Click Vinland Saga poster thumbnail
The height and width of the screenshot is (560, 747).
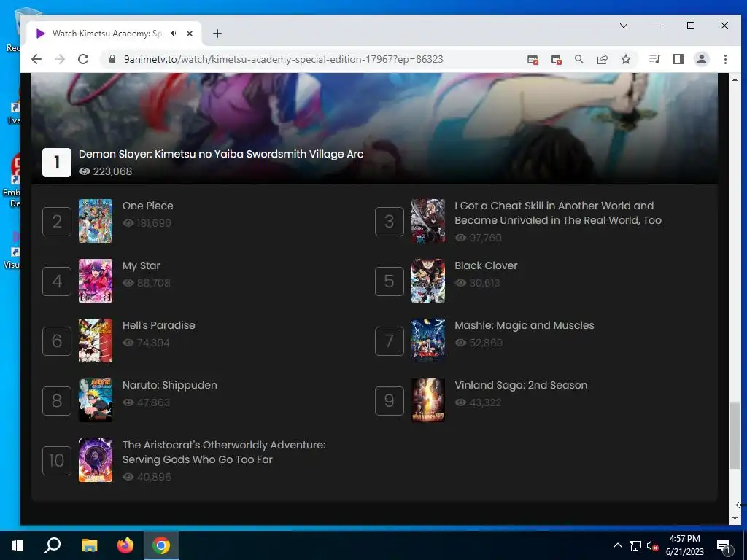pyautogui.click(x=427, y=400)
